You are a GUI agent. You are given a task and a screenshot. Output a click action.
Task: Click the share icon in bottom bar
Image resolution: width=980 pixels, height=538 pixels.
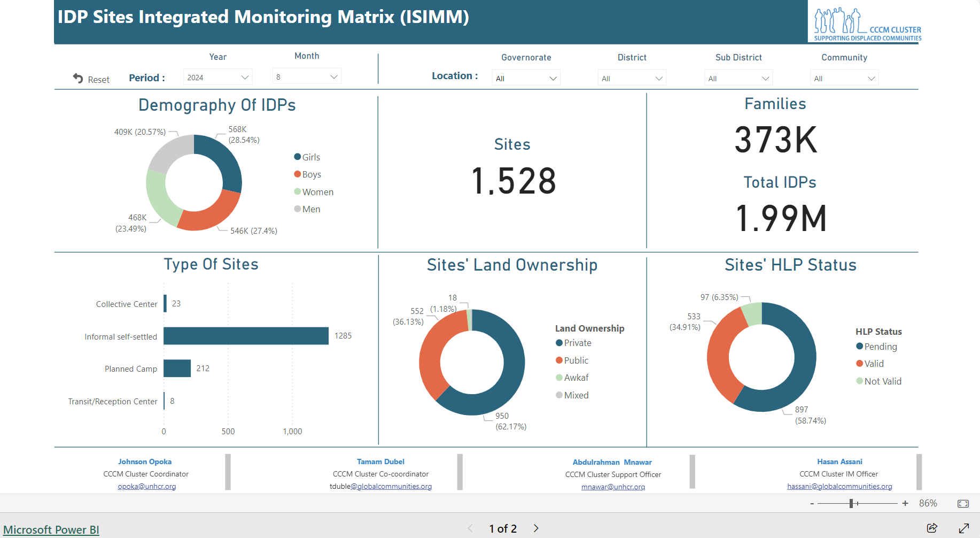932,528
